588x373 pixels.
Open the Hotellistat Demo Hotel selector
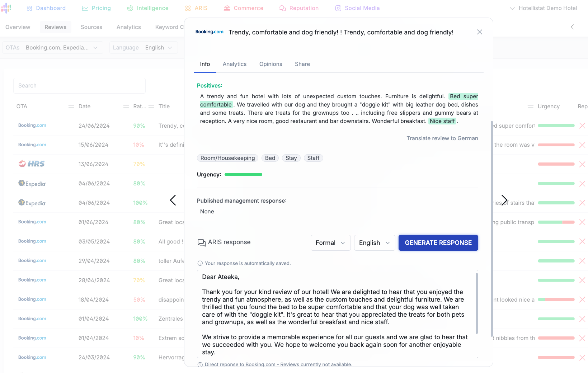pos(543,8)
